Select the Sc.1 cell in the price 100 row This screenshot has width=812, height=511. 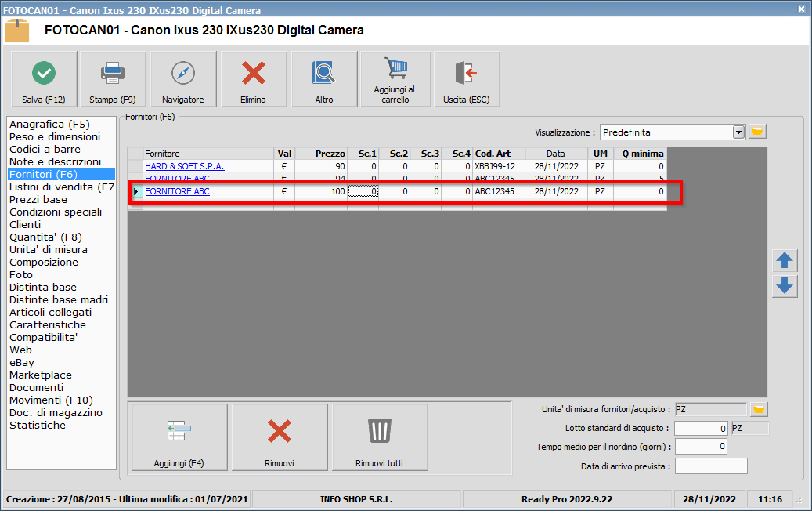[363, 191]
